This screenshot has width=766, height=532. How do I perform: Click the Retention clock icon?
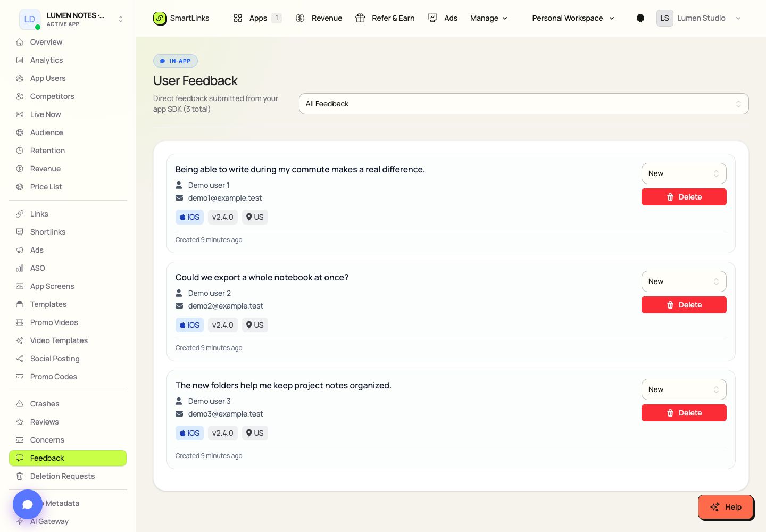coord(20,151)
